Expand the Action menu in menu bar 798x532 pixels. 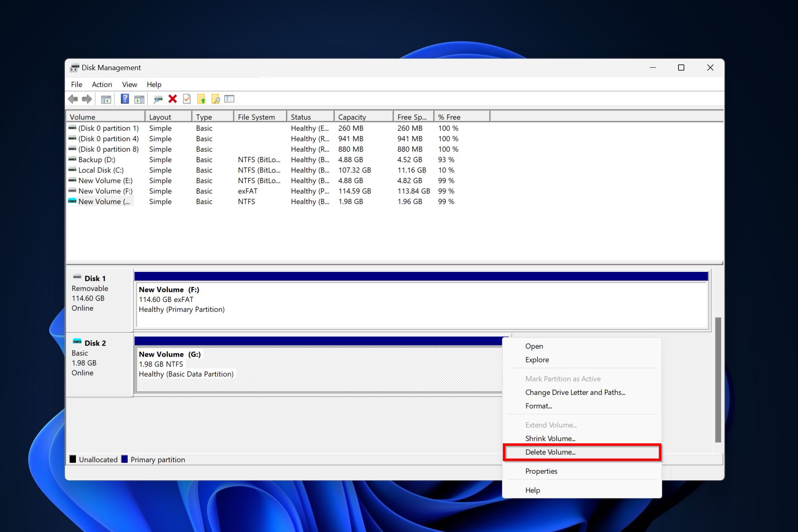click(x=101, y=84)
